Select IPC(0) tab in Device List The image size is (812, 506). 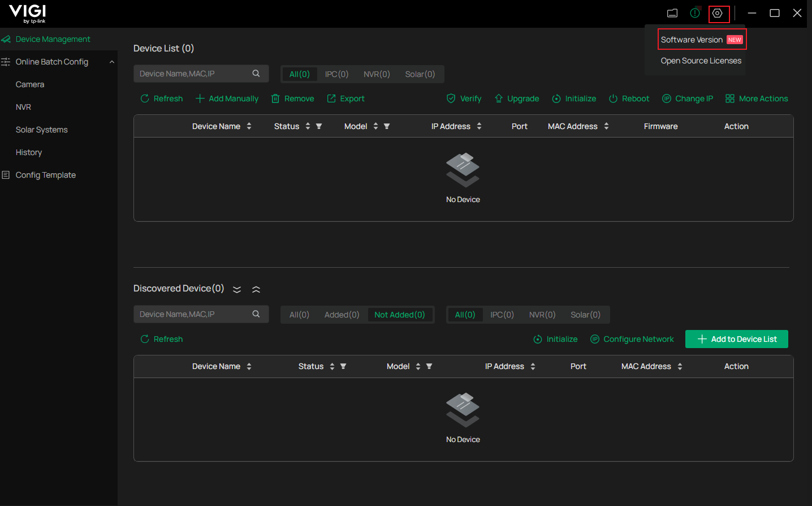click(336, 74)
